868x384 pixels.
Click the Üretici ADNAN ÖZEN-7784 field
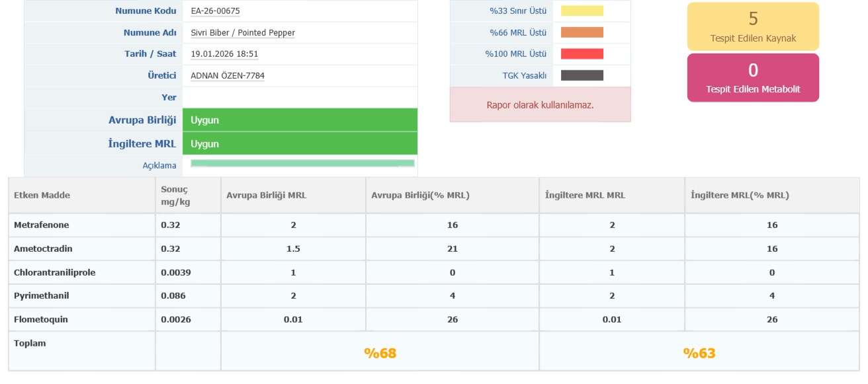[x=228, y=75]
